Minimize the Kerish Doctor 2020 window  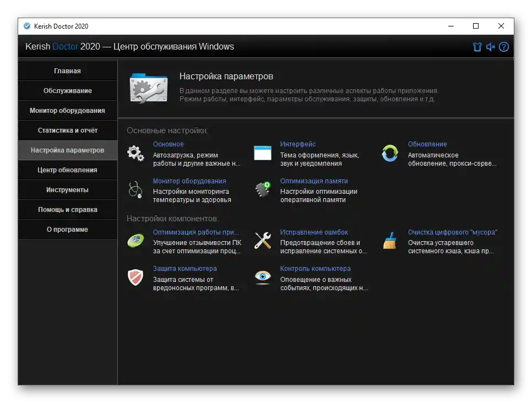click(x=451, y=26)
